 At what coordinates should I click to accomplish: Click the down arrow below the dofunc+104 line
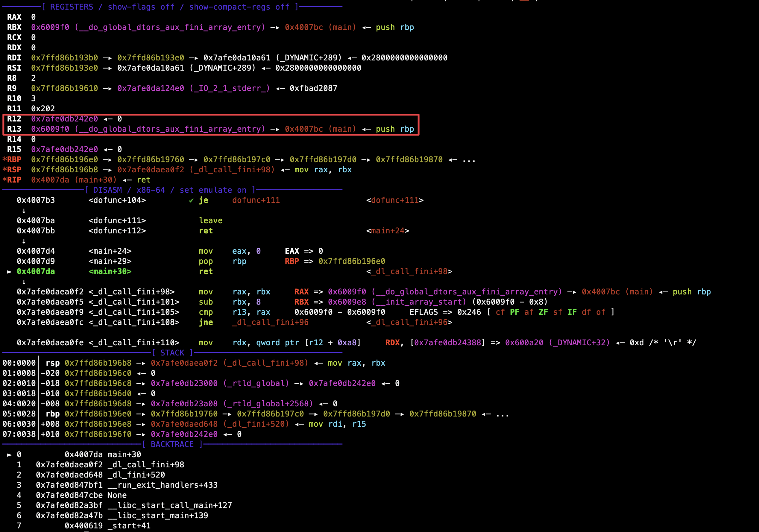[x=24, y=210]
